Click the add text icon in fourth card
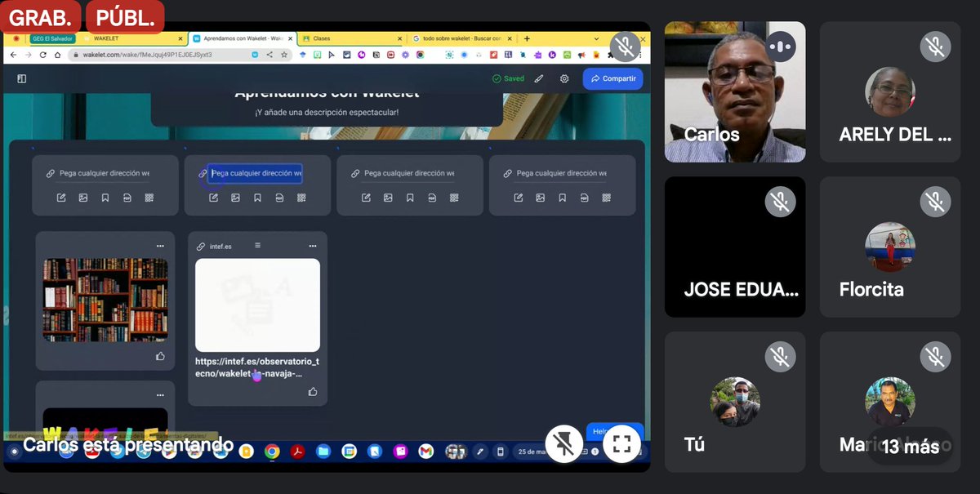 tap(519, 198)
